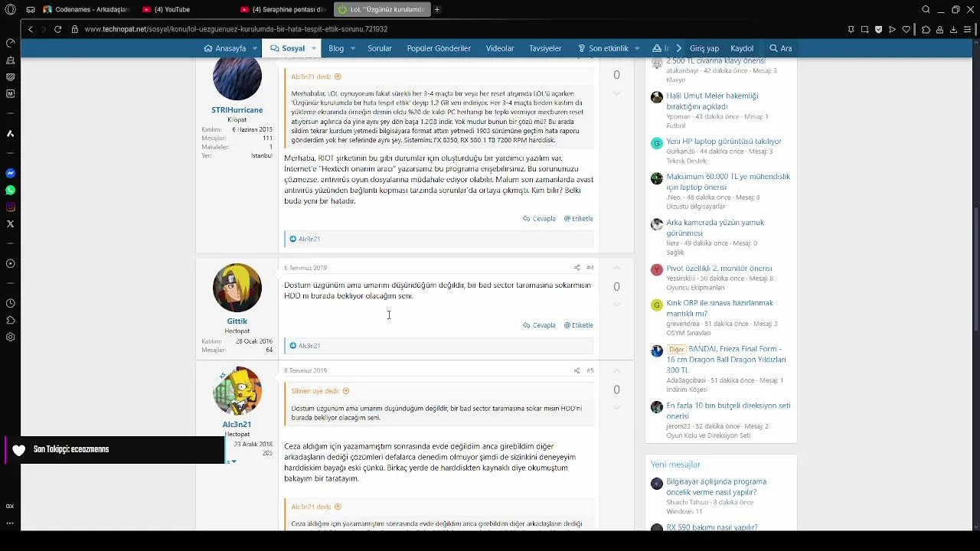This screenshot has width=980, height=551.
Task: Open the ad blocker shield icon
Action: pos(878,29)
